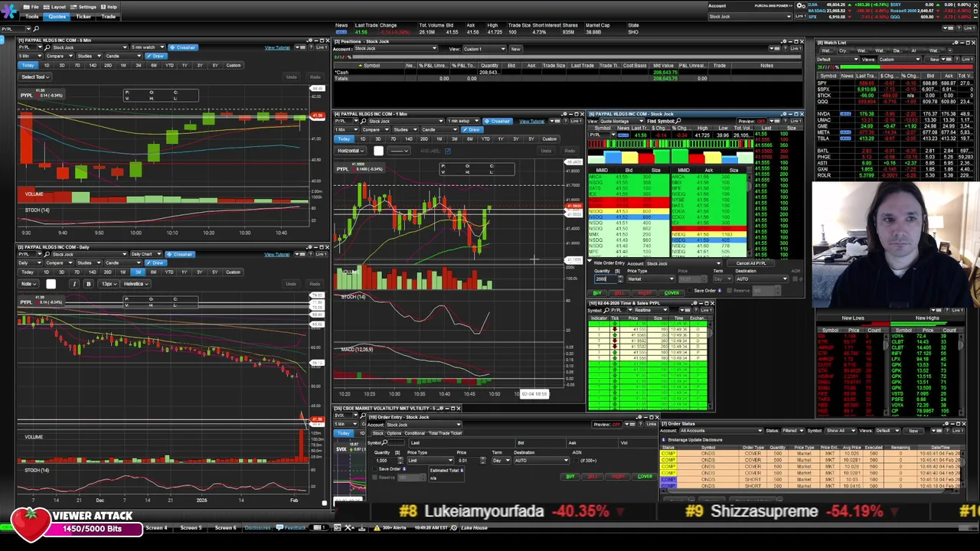Click the tools wrench icon in status bar
980x551 pixels.
[x=350, y=528]
